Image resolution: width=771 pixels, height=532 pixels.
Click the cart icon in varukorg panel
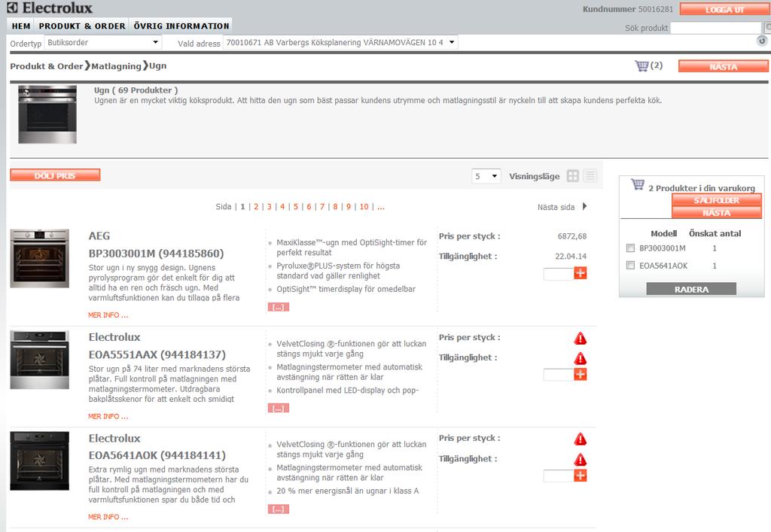638,184
